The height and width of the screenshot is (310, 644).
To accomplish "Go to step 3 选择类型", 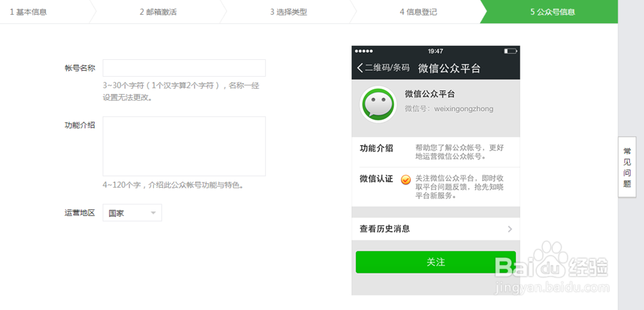I will tap(289, 12).
